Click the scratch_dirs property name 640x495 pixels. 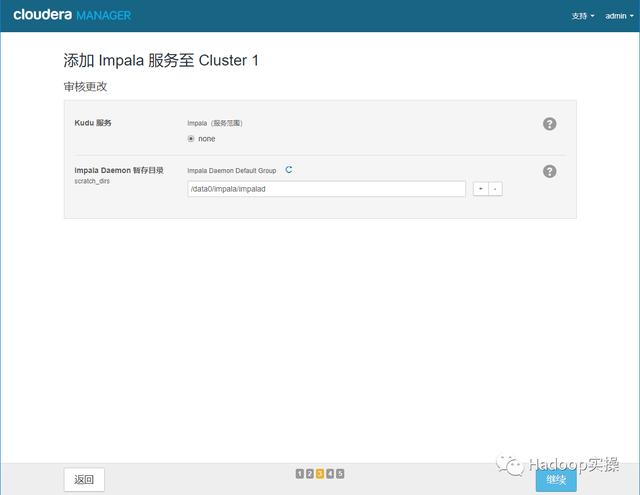(x=92, y=181)
